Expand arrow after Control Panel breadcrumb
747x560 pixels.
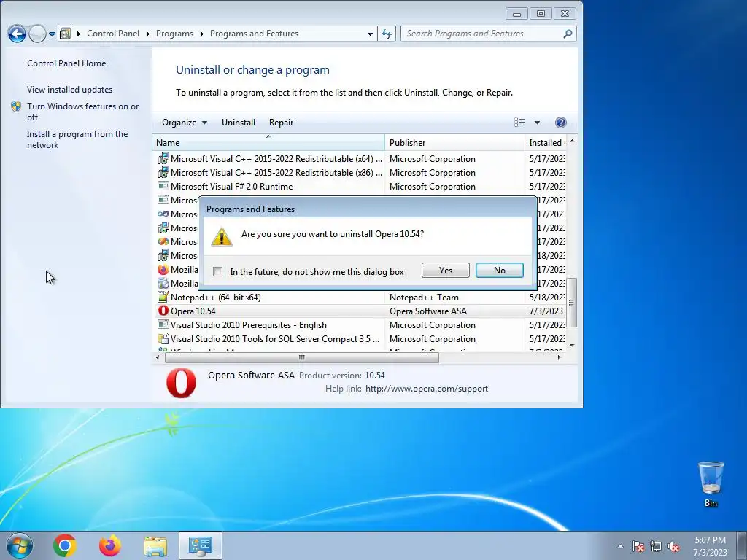coord(147,34)
